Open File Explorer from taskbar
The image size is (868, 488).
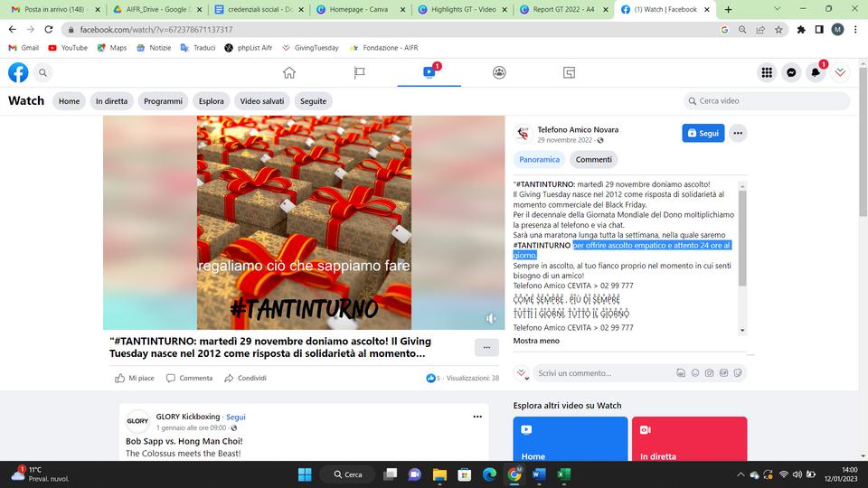tap(439, 474)
